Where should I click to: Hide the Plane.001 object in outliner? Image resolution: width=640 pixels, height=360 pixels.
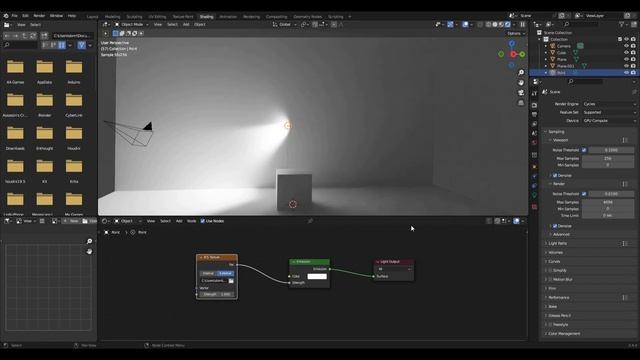pos(626,66)
